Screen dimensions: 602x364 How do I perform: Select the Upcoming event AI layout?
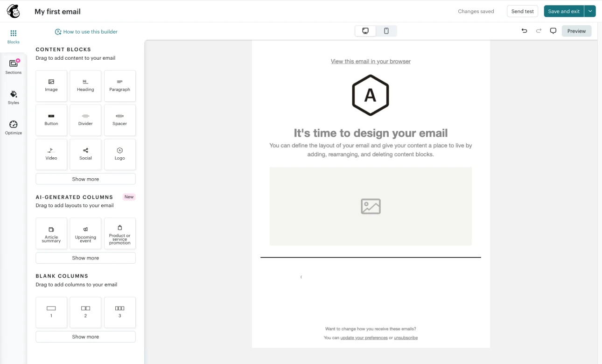click(85, 233)
